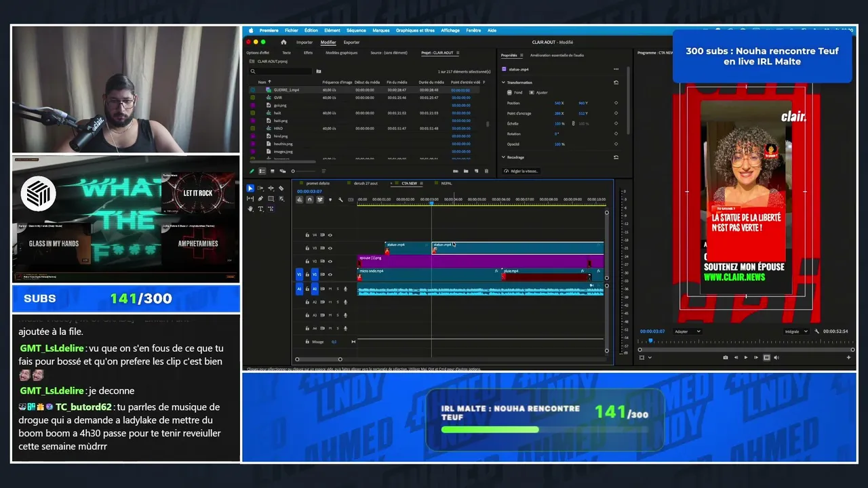Open the Intégrale playback resolution dropdown
This screenshot has height=488, width=868.
click(796, 331)
